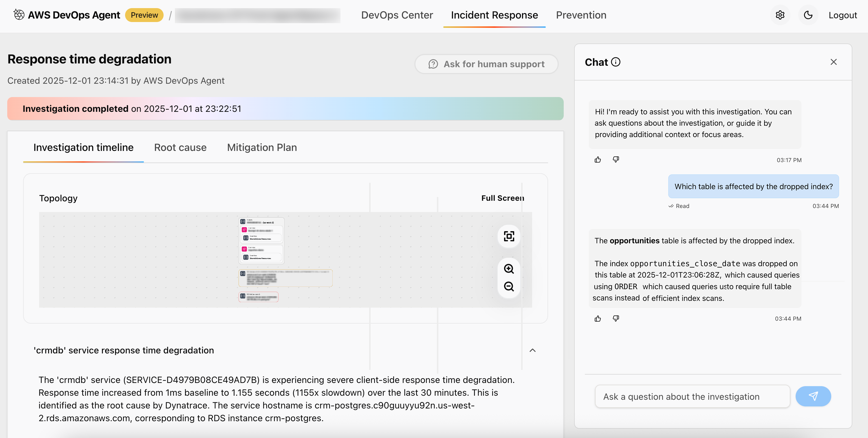This screenshot has height=438, width=868.
Task: Click Full Screen above the topology
Action: click(x=502, y=198)
